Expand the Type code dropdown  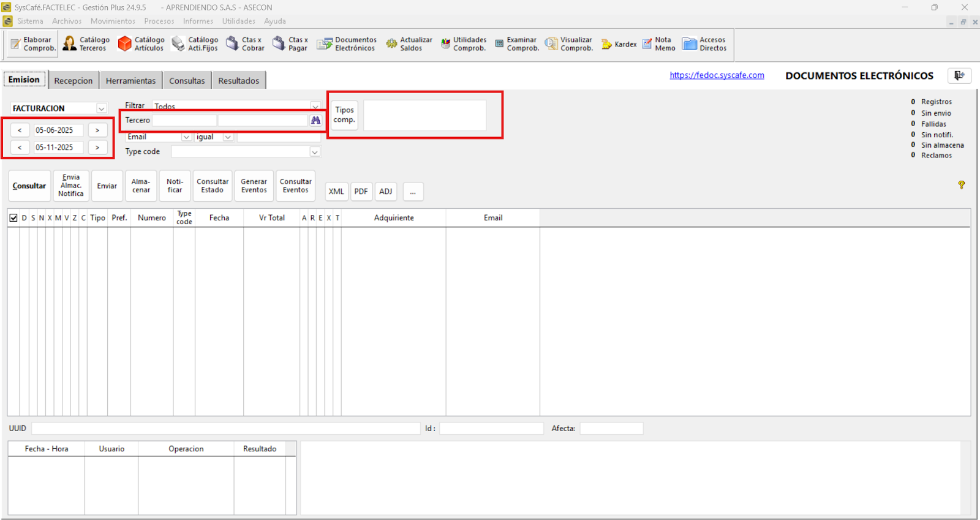tap(315, 152)
